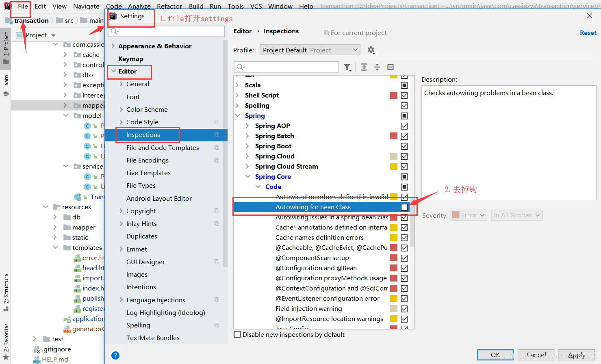Click the Reset link
The image size is (601, 364).
click(588, 33)
